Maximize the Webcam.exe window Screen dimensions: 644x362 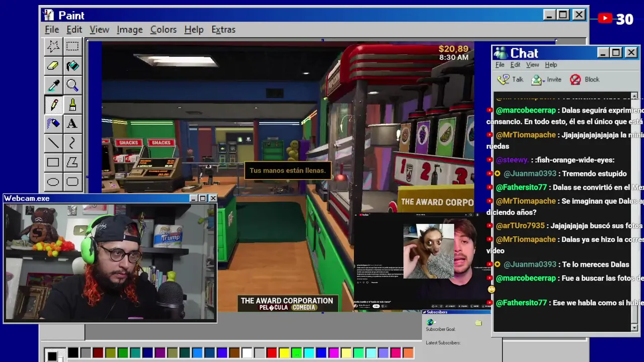pyautogui.click(x=203, y=199)
